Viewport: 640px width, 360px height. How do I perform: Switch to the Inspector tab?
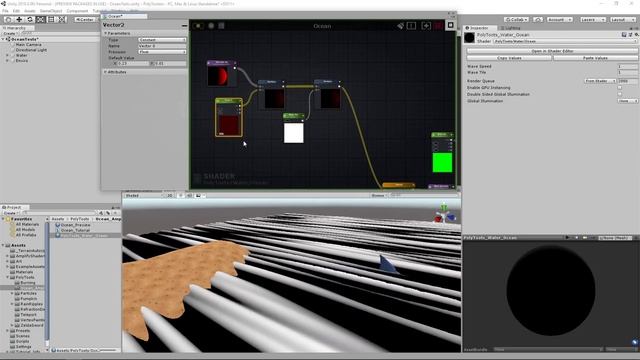point(480,28)
